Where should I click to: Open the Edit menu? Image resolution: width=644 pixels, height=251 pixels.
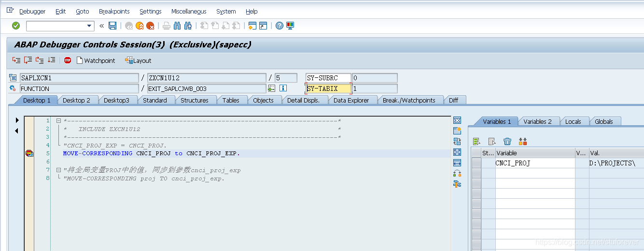(x=60, y=11)
